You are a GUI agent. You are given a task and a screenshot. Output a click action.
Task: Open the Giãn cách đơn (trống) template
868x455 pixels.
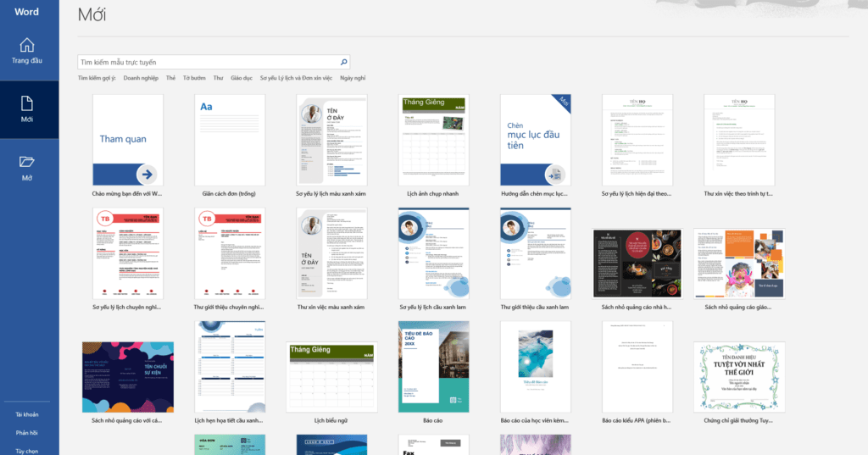point(230,140)
